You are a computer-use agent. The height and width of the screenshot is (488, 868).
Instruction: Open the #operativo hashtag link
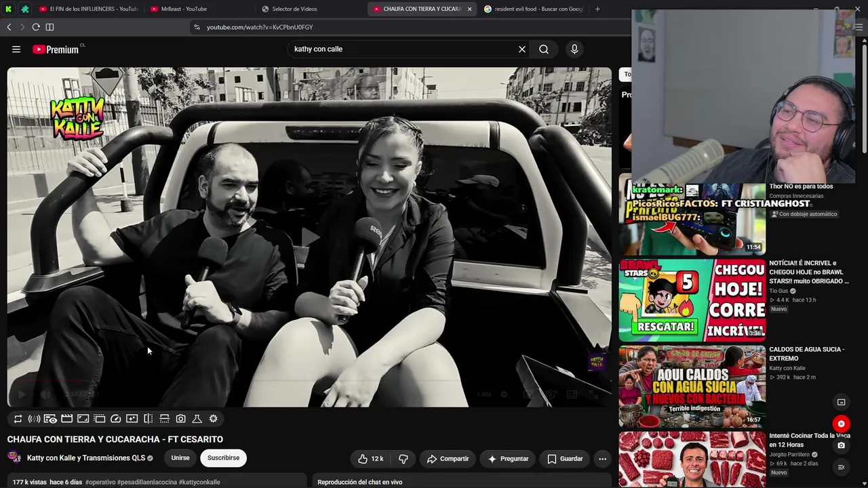pos(100,482)
